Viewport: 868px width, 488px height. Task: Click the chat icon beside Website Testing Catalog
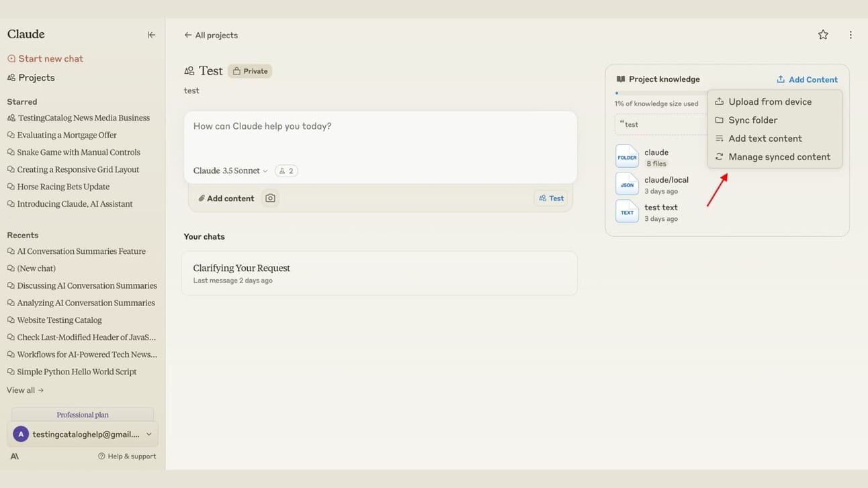pos(11,320)
